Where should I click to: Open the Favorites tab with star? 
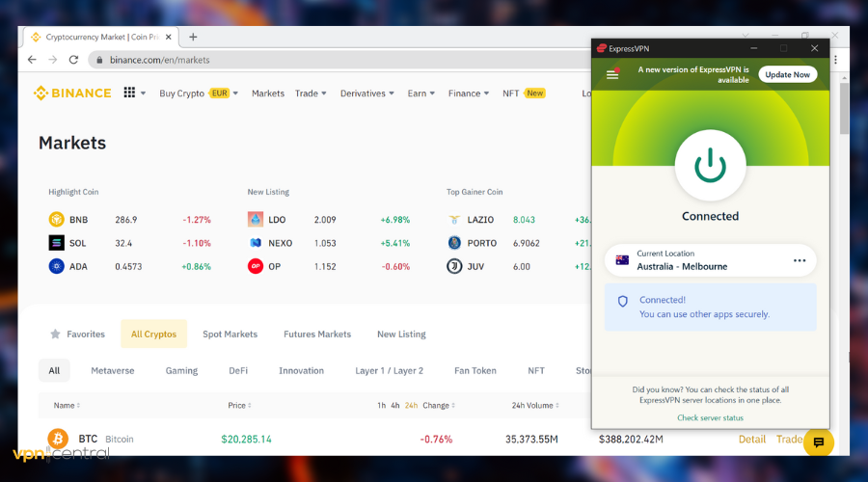pyautogui.click(x=77, y=335)
